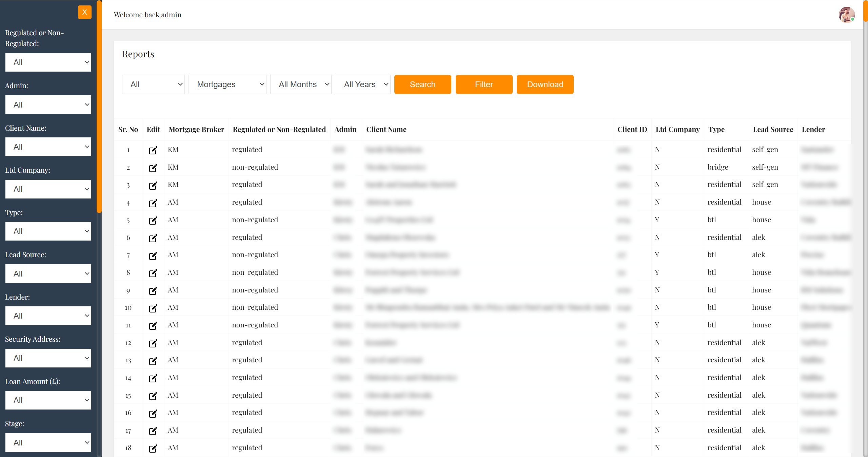Click the sidebar orange scrollbar
The image size is (868, 457).
[x=99, y=107]
